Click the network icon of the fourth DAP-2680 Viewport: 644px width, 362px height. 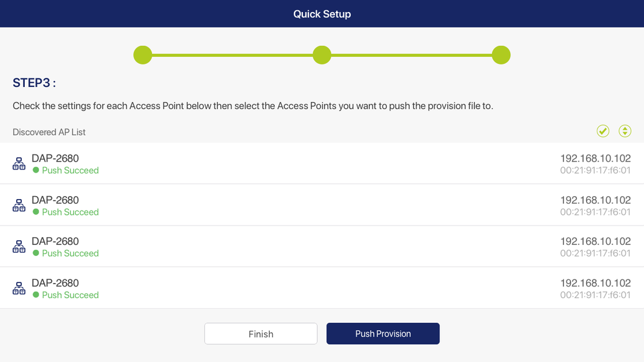pyautogui.click(x=19, y=288)
